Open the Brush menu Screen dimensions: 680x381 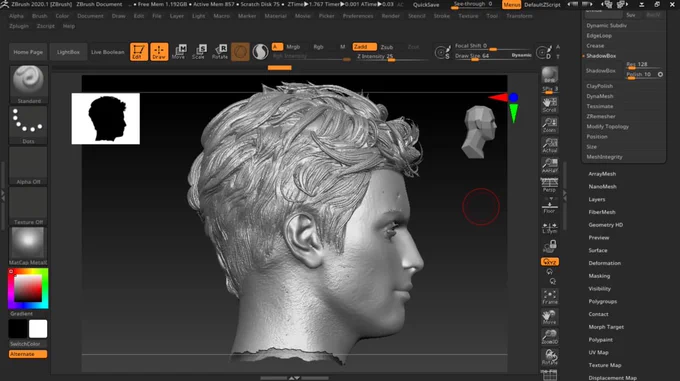(x=39, y=16)
